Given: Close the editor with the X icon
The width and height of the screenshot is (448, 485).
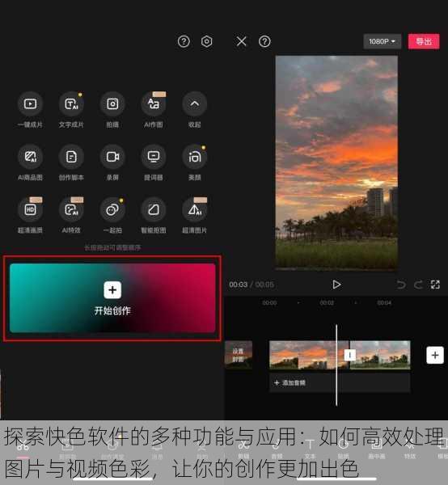Looking at the screenshot, I should coord(241,41).
